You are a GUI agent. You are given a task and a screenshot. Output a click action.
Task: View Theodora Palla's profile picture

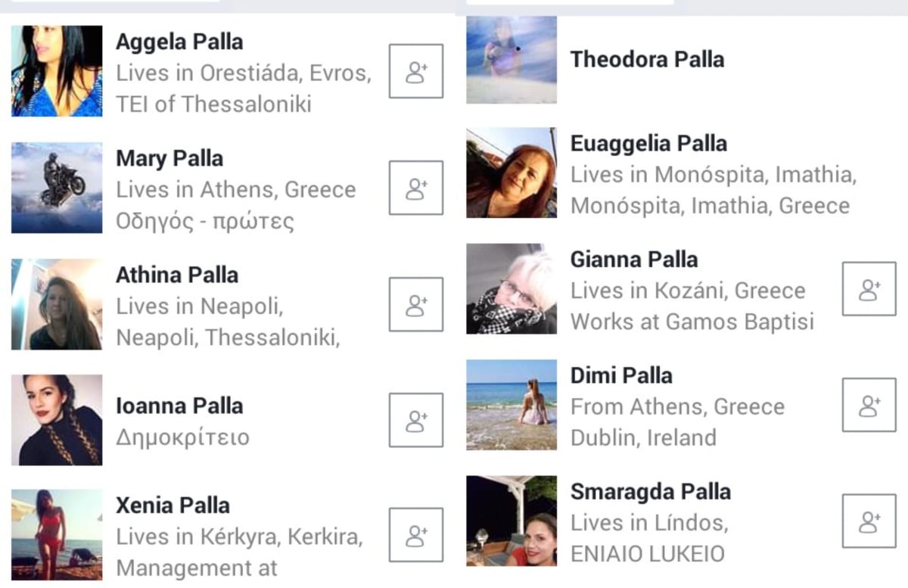(x=512, y=59)
